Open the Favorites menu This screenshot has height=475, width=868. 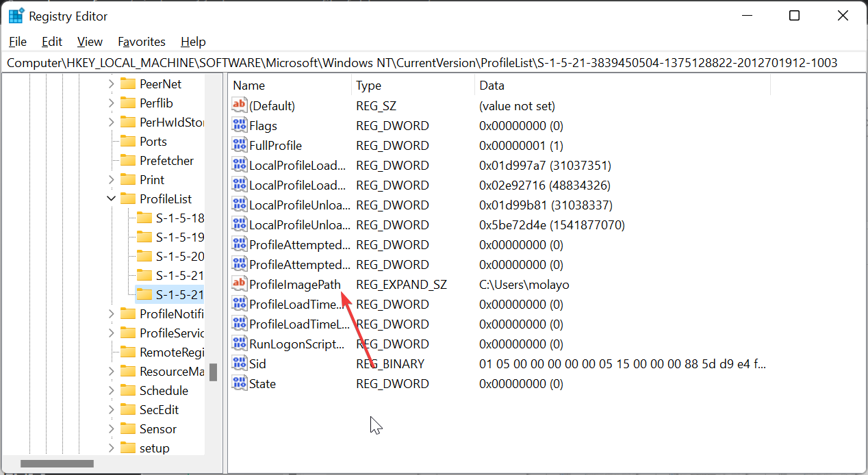pyautogui.click(x=142, y=42)
